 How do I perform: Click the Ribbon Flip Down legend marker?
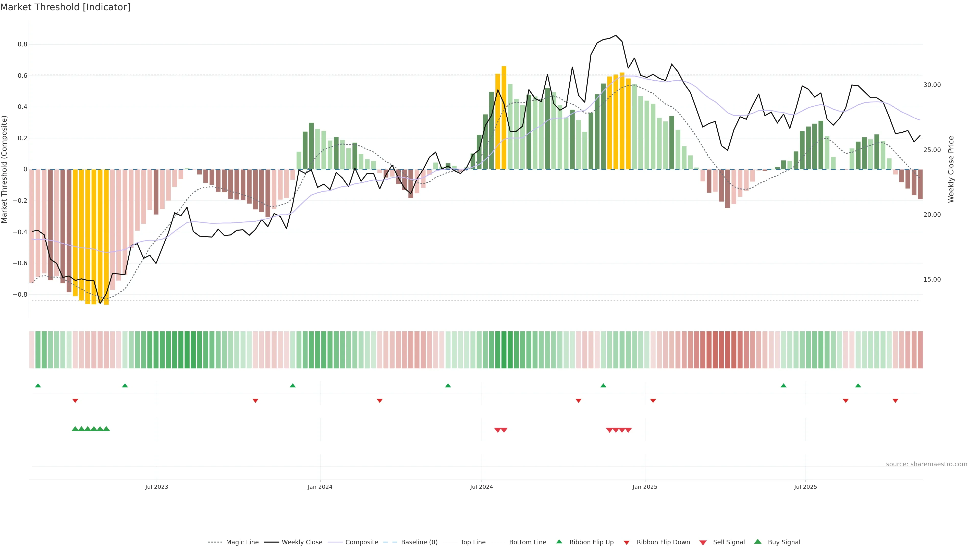pyautogui.click(x=626, y=542)
